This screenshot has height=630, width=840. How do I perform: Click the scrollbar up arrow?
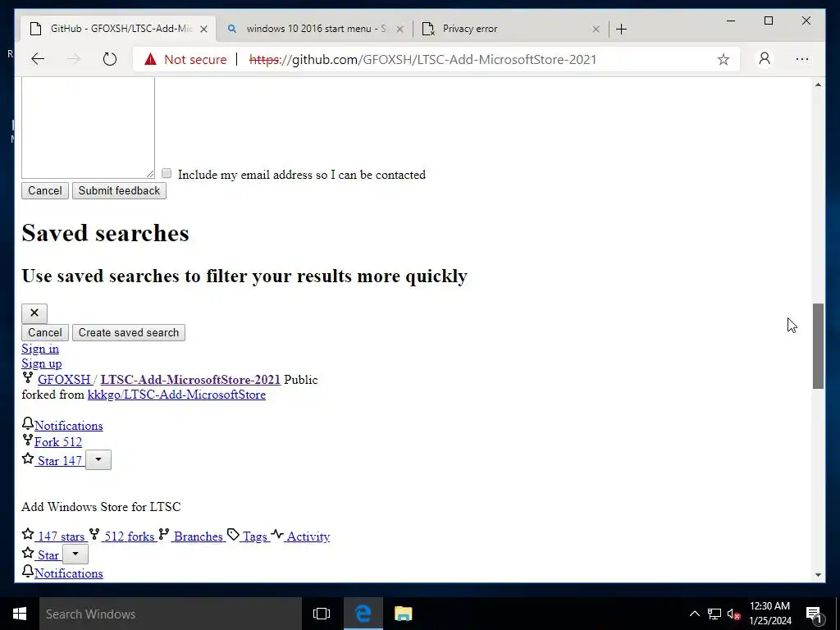pyautogui.click(x=818, y=84)
